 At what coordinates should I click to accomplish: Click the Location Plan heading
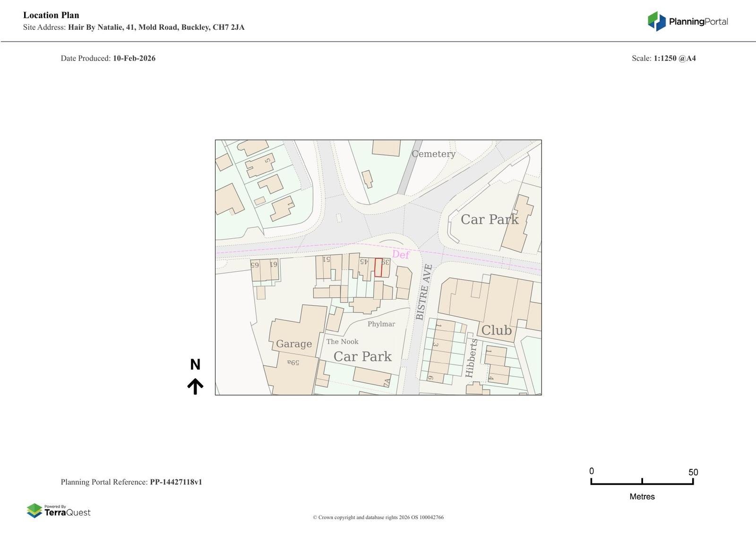pyautogui.click(x=51, y=15)
